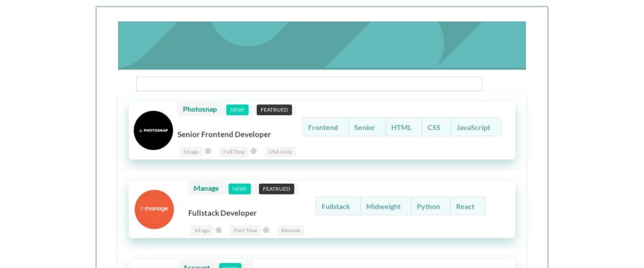The height and width of the screenshot is (268, 644).
Task: Click the Photosnap company logo
Action: point(153,130)
